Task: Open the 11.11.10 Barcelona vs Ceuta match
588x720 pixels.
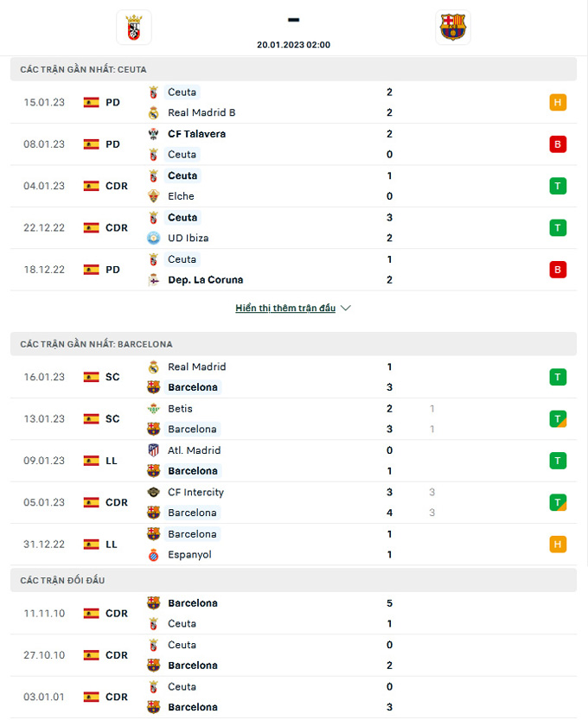Action: coord(293,614)
